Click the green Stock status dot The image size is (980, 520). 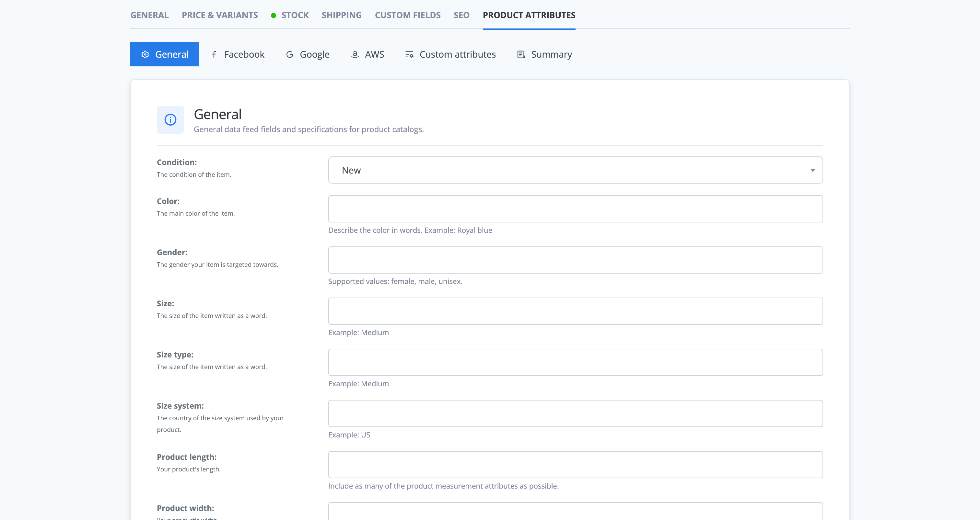coord(273,16)
